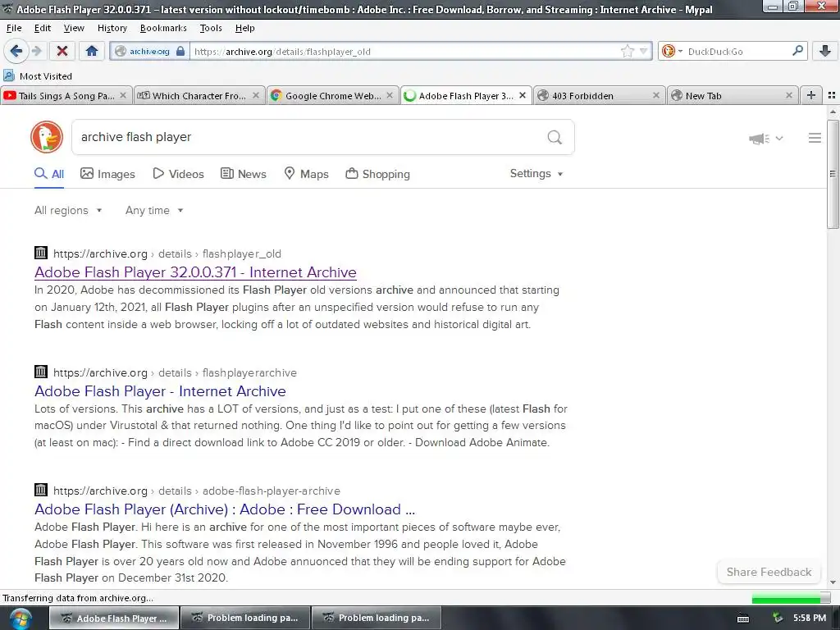
Task: Click the magnifier search button in DuckDuckGo field
Action: (x=555, y=137)
